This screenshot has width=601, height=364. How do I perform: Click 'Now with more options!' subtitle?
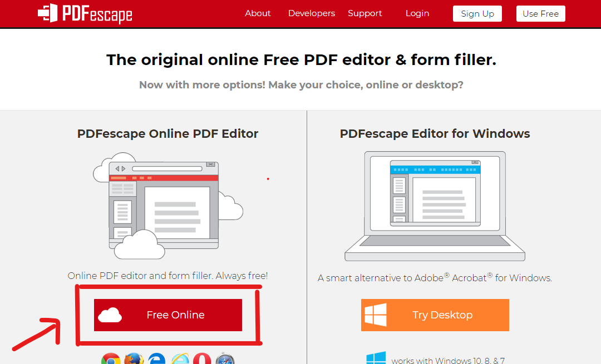tap(301, 84)
